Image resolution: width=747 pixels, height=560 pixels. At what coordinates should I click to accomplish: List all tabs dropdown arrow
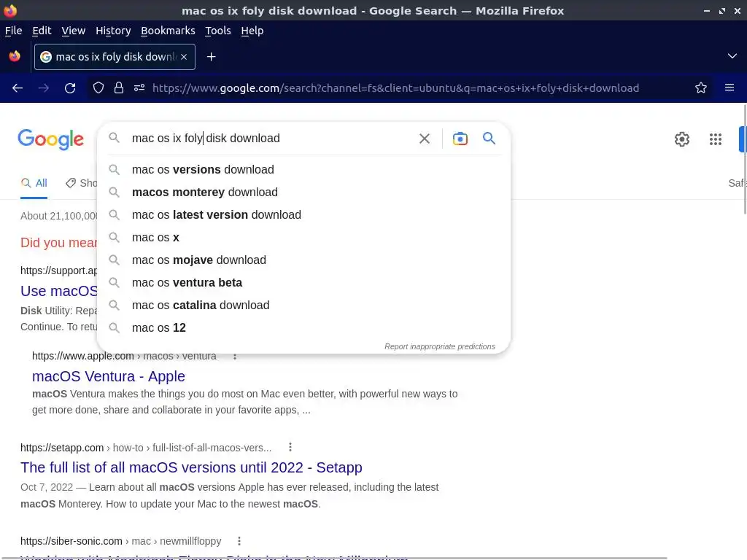click(732, 56)
